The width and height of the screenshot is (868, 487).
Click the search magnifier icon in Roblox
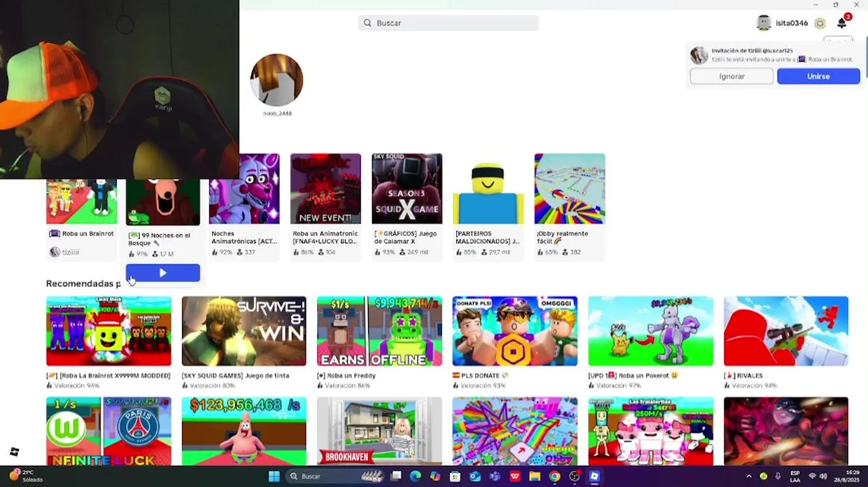[x=368, y=23]
